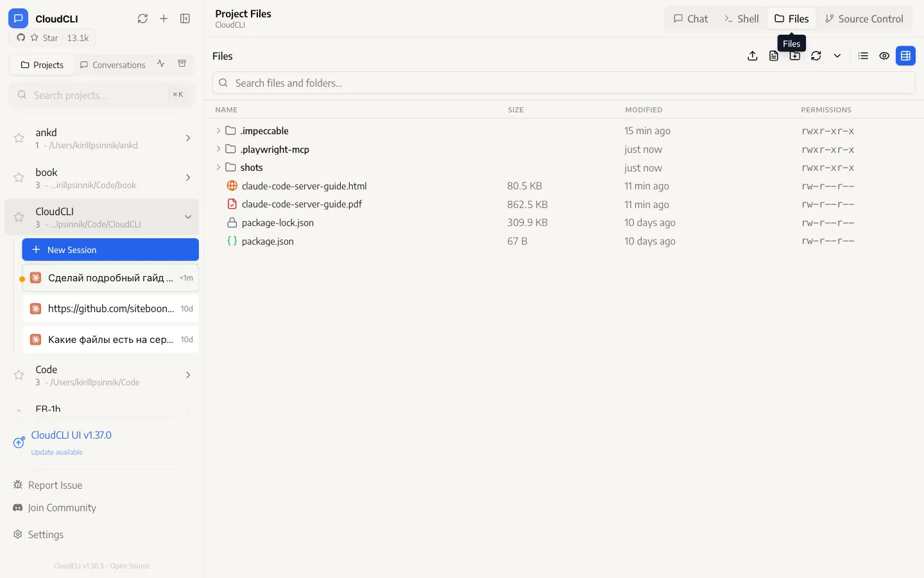The image size is (924, 578).
Task: Open the 'Какие файлы есть' session
Action: point(110,340)
